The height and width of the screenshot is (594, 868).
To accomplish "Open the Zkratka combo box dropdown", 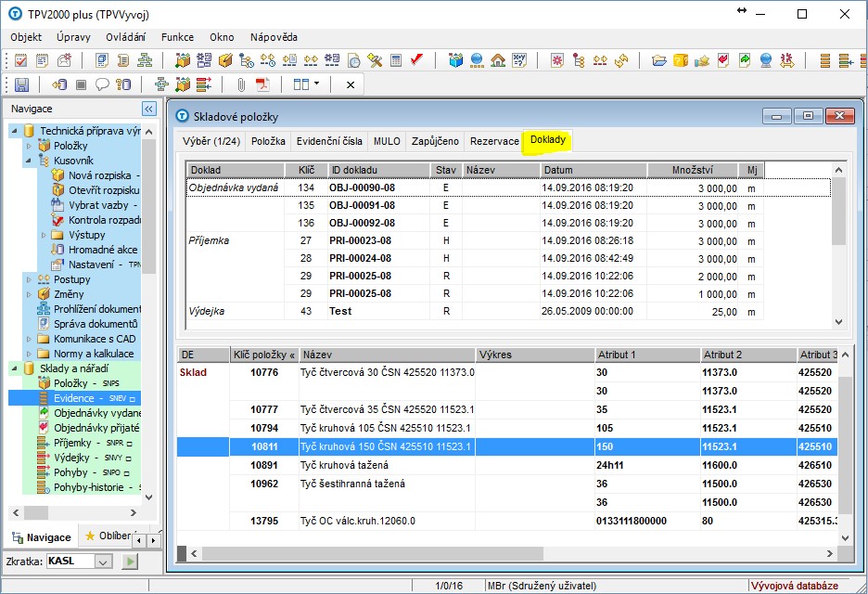I will (102, 562).
